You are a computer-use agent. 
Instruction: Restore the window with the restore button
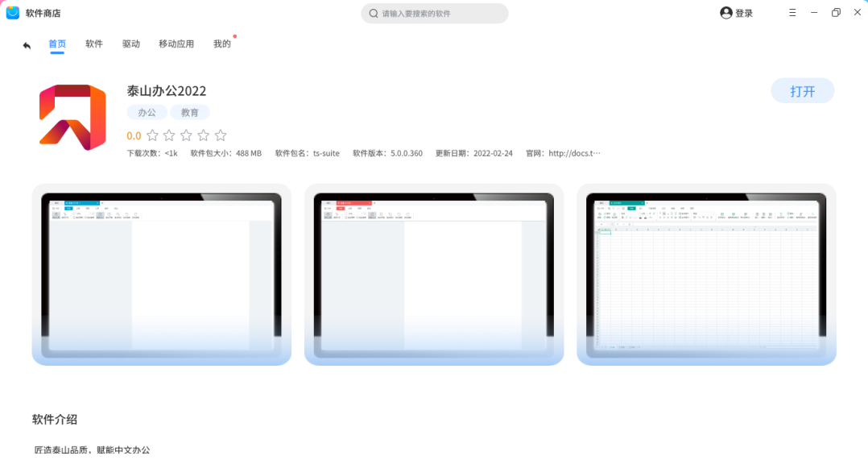coord(836,13)
